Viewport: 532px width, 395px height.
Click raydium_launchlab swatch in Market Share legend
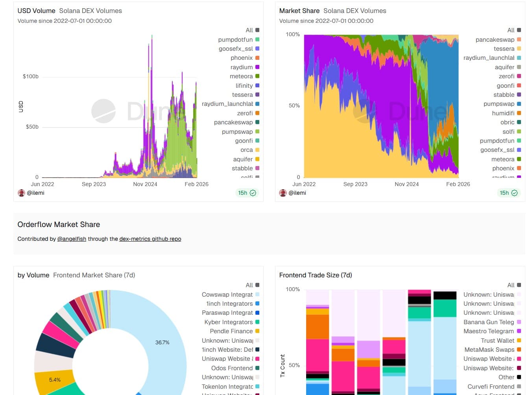pyautogui.click(x=519, y=58)
